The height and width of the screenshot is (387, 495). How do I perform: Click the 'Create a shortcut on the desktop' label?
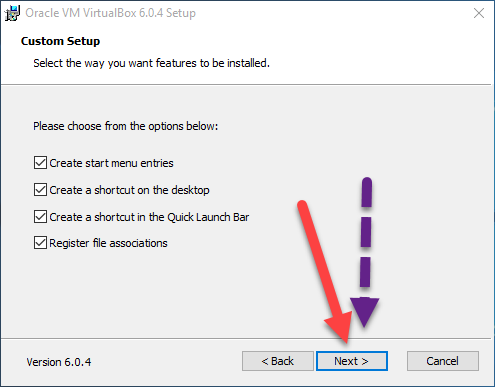pos(129,190)
